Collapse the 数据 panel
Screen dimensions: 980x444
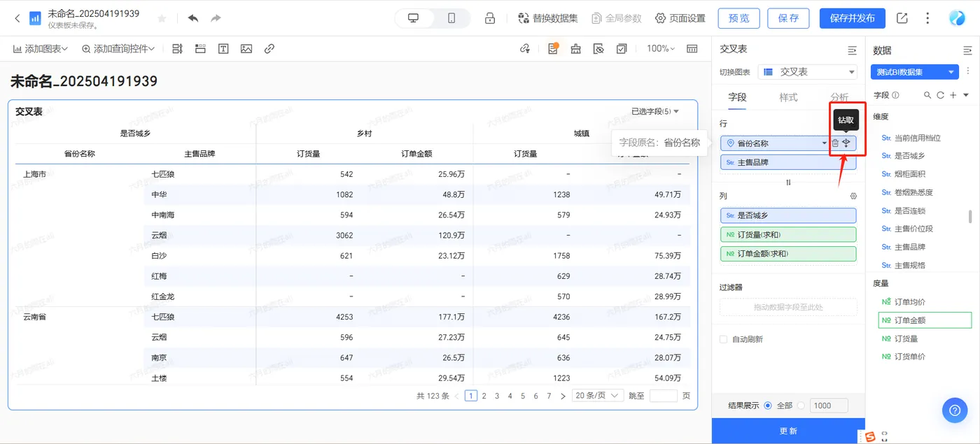967,50
